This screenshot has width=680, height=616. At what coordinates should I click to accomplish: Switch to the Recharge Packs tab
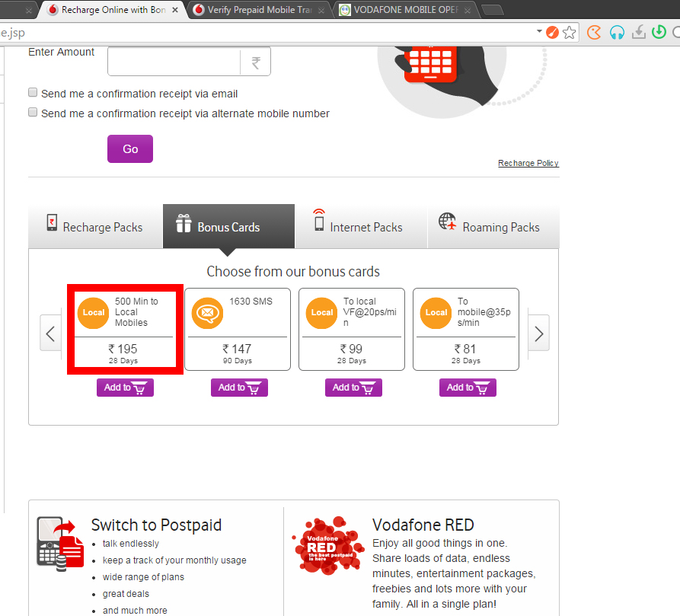pos(95,226)
